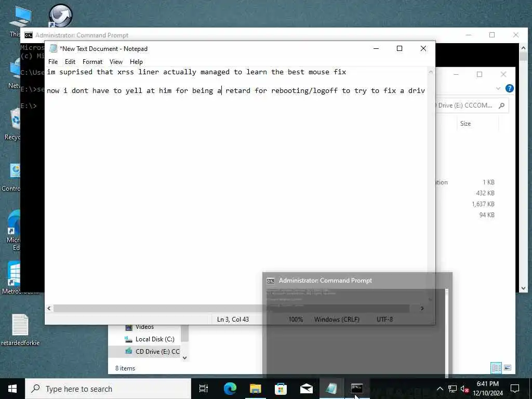
Task: Click the Explorer search drive box
Action: pos(472,105)
